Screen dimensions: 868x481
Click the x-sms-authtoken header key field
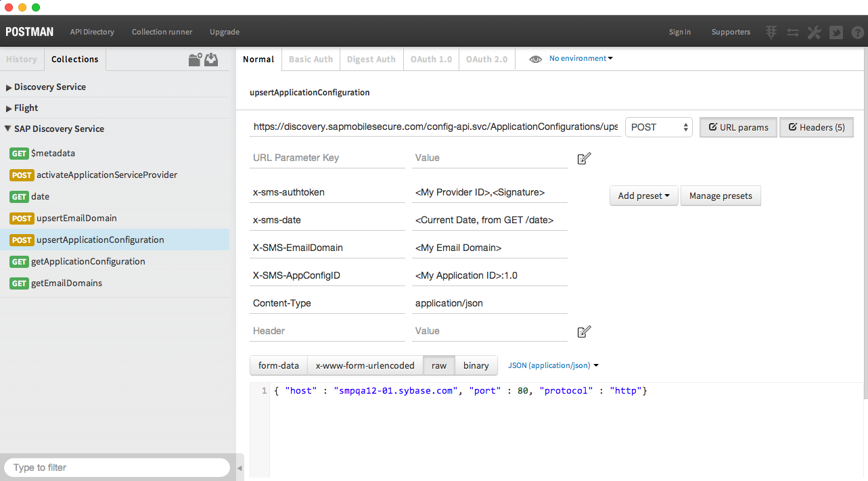(x=327, y=193)
